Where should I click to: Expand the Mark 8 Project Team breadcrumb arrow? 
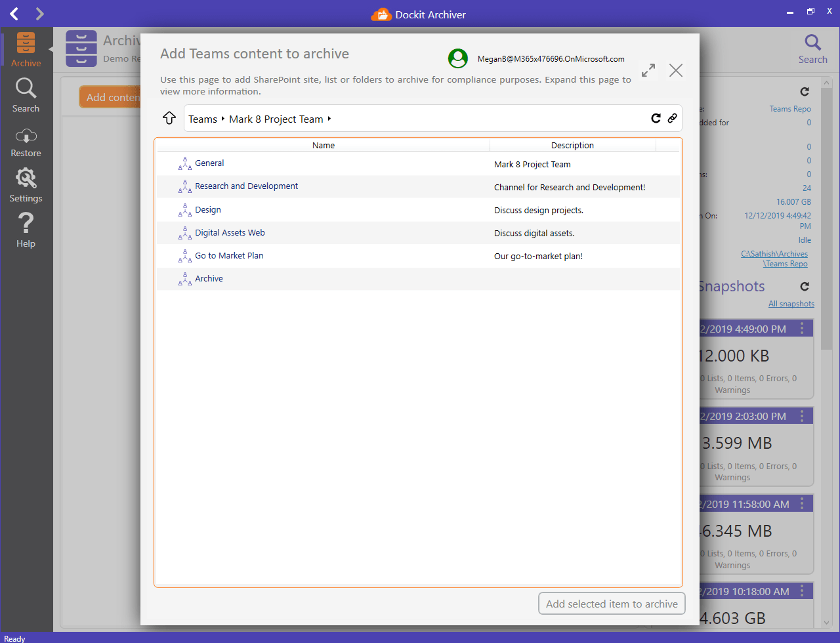(329, 119)
